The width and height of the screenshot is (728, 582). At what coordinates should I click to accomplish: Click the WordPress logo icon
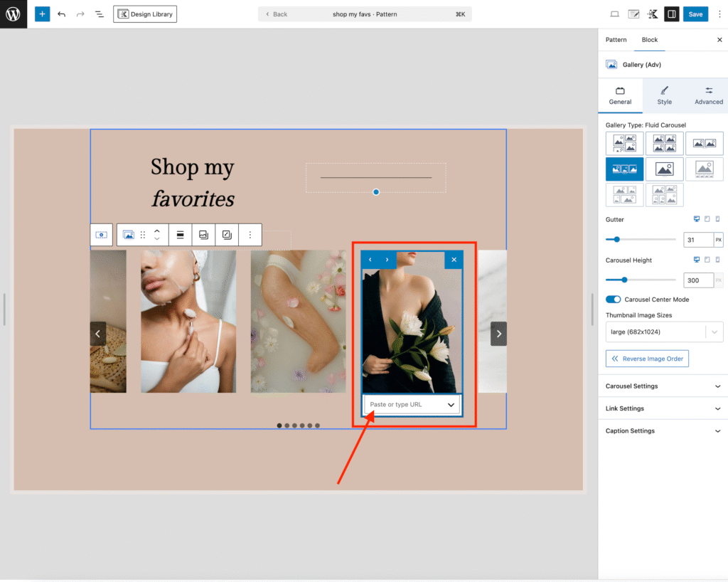pyautogui.click(x=14, y=14)
